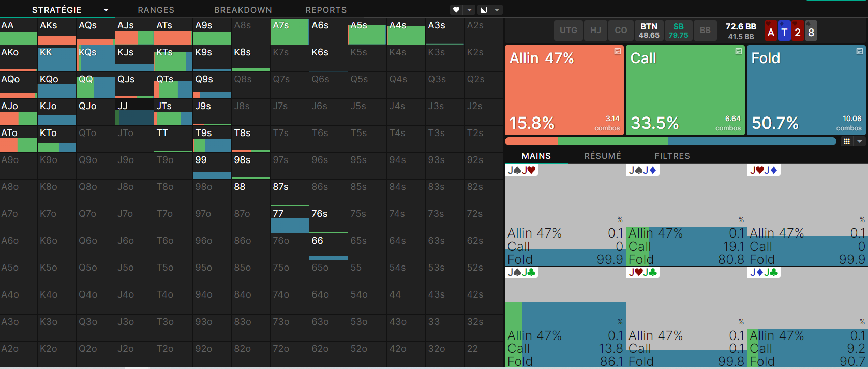
Task: Click the Two of hearts board card
Action: 798,31
